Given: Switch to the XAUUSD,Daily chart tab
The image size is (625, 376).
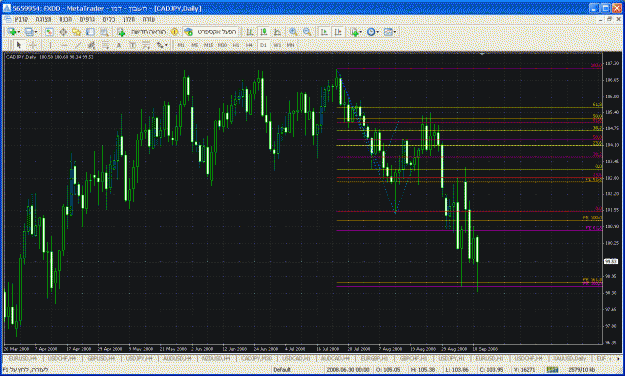Looking at the screenshot, I should coord(570,359).
